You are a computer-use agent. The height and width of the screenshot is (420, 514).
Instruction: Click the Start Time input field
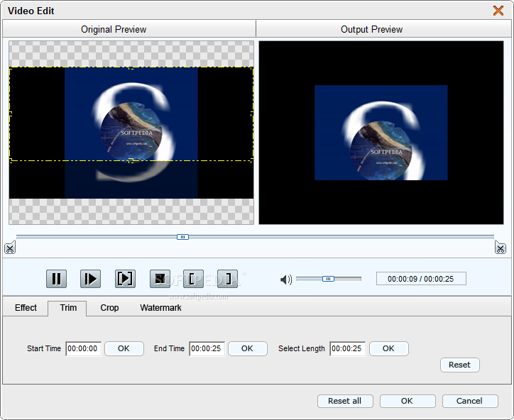click(x=83, y=348)
